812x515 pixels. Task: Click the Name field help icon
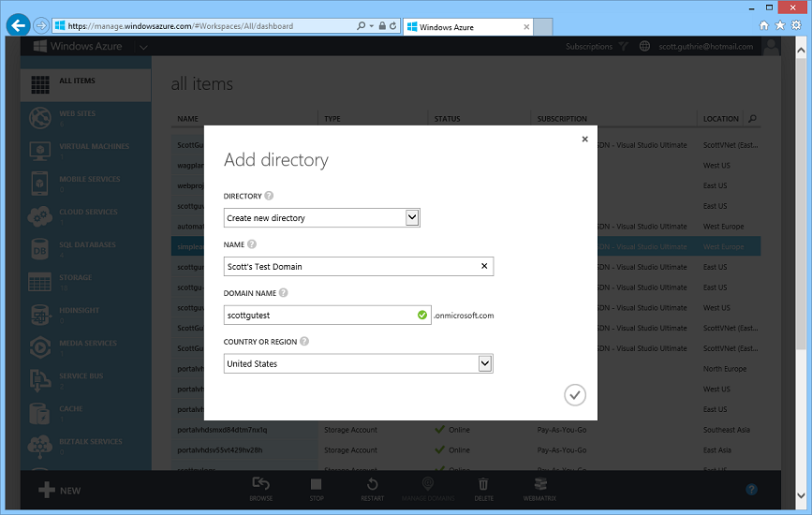click(x=252, y=244)
